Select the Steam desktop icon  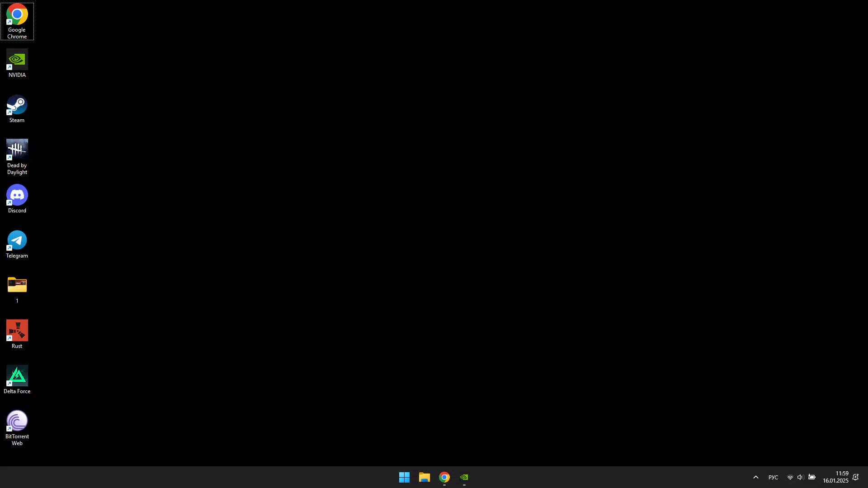point(17,108)
